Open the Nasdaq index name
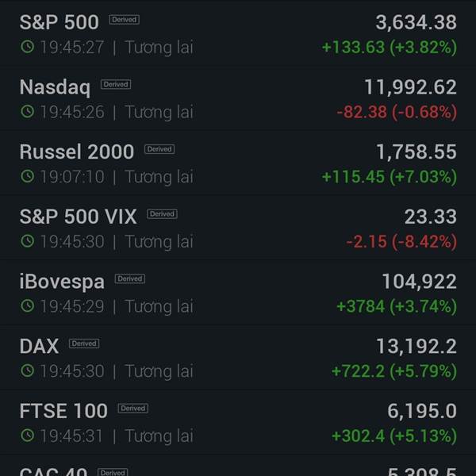 55,86
